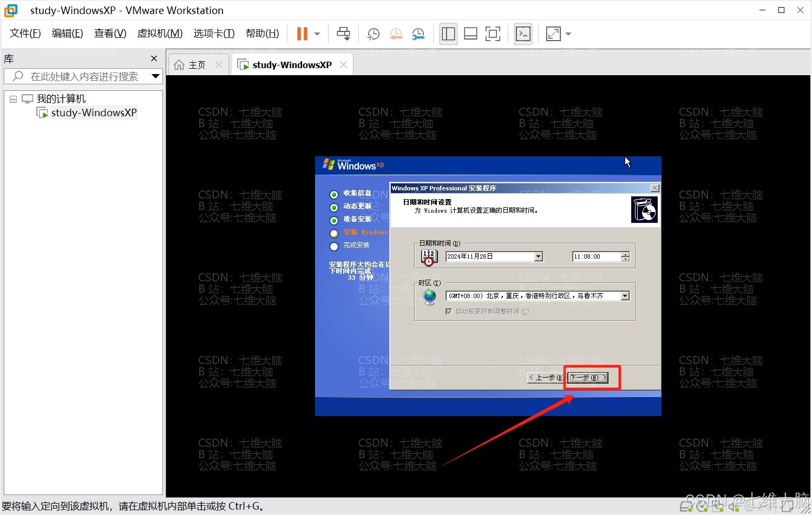The width and height of the screenshot is (812, 515).
Task: Click 上一步 button in XP setup
Action: (547, 378)
